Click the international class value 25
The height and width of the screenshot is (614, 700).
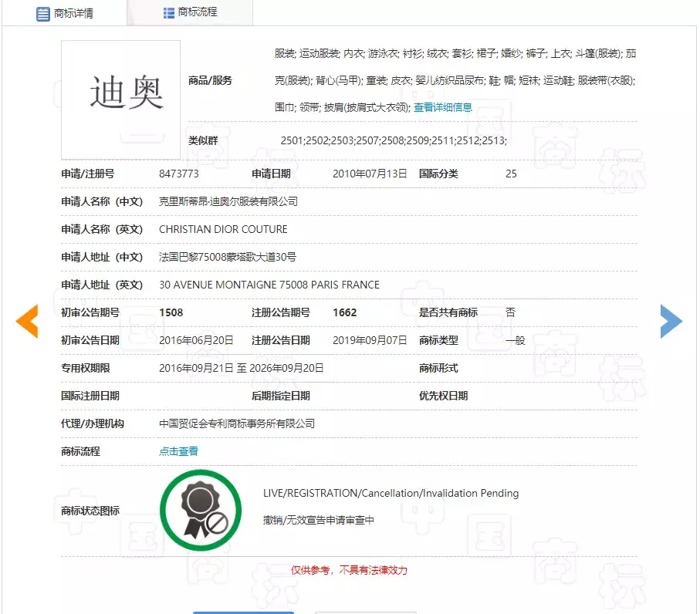click(x=511, y=174)
